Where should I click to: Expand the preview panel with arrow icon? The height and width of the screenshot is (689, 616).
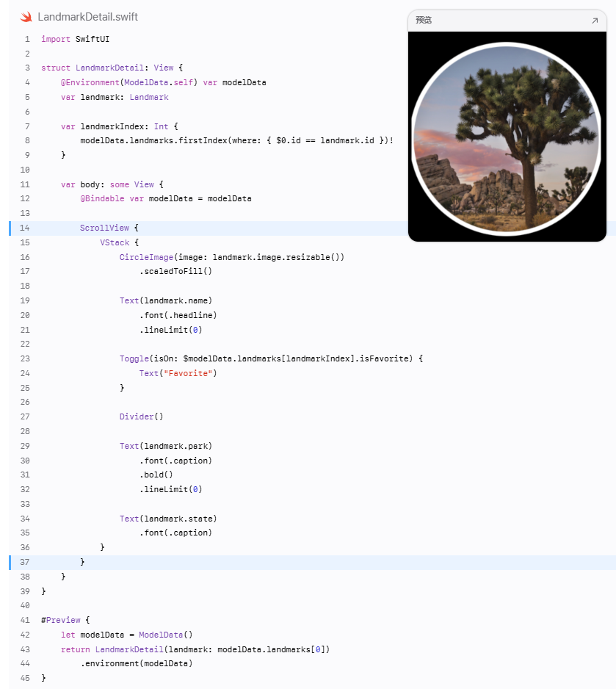coord(595,21)
